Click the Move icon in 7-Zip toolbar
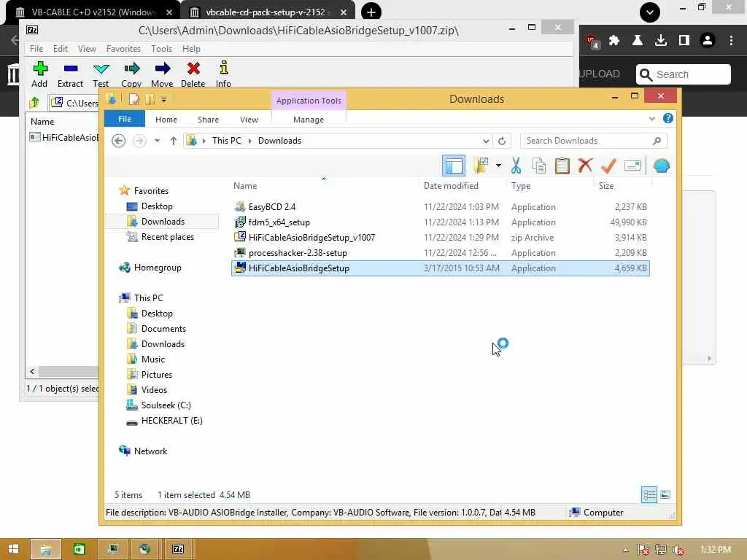 point(162,69)
